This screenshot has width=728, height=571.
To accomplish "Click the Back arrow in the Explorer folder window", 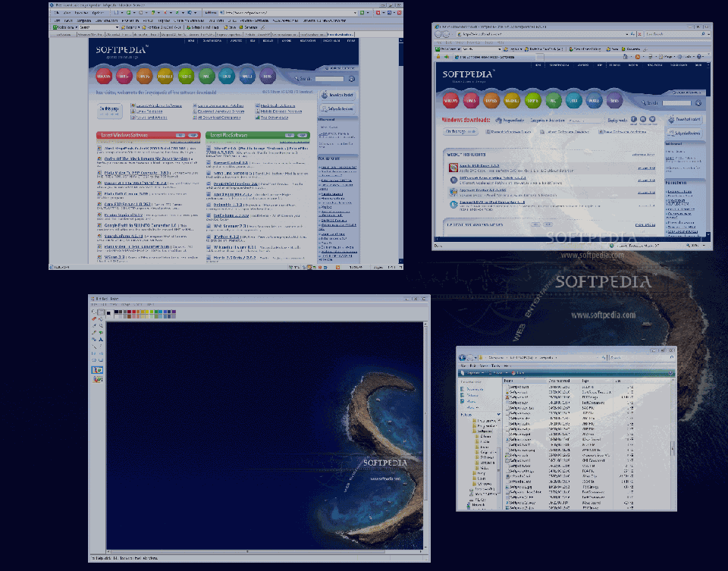I will [462, 358].
